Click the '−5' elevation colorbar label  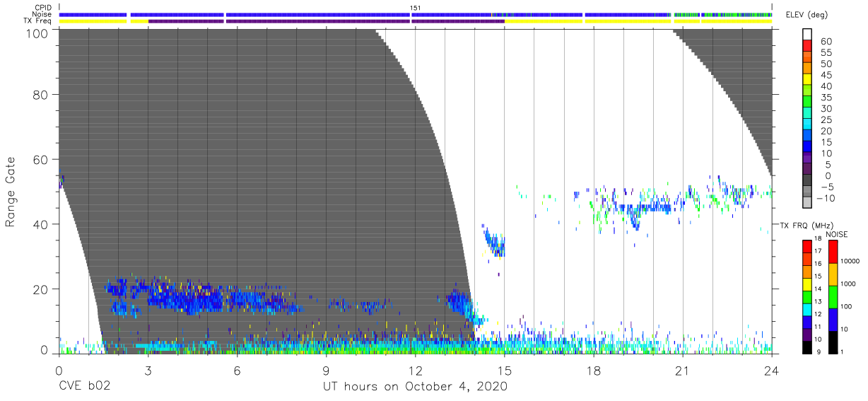[x=826, y=187]
